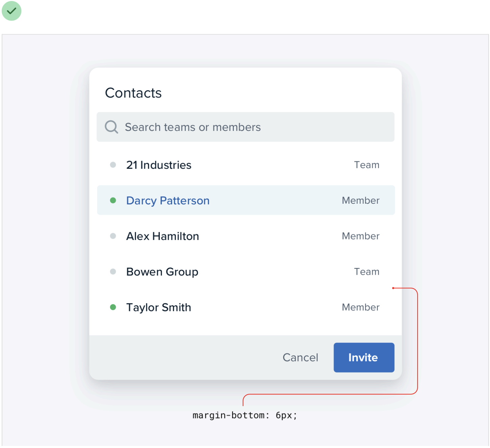Click the Search teams or members field
490x448 pixels.
[250, 127]
